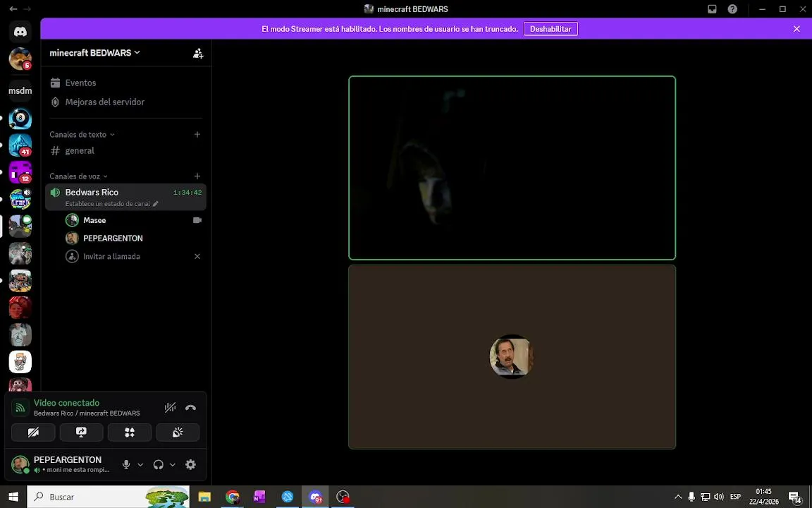Viewport: 812px width, 508px height.
Task: Open OneNote from taskbar
Action: tap(259, 497)
